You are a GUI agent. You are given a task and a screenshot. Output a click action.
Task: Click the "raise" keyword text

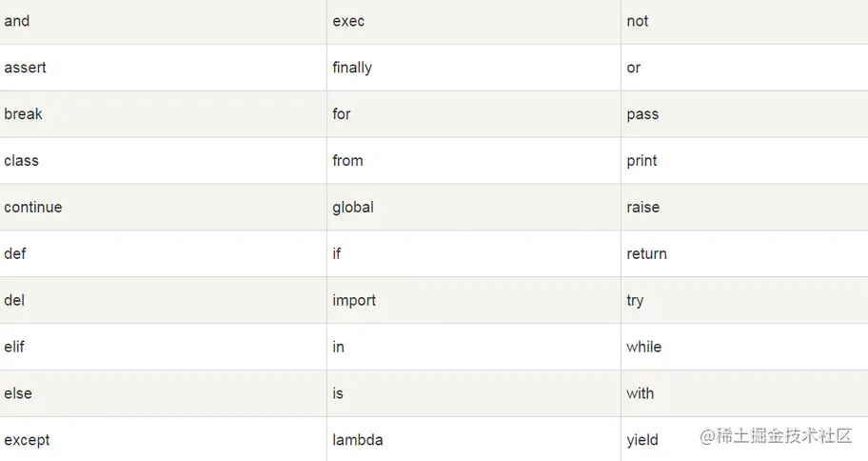pyautogui.click(x=642, y=208)
